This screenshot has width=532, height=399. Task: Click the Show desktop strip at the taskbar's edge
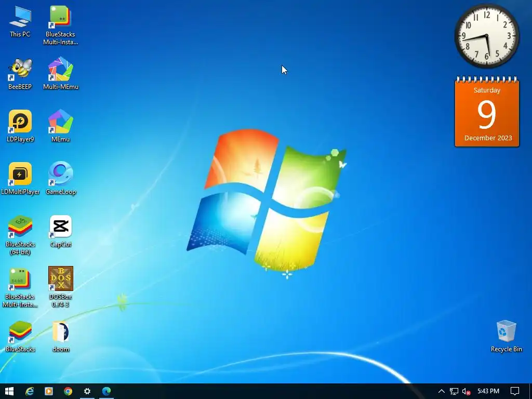pyautogui.click(x=530, y=391)
